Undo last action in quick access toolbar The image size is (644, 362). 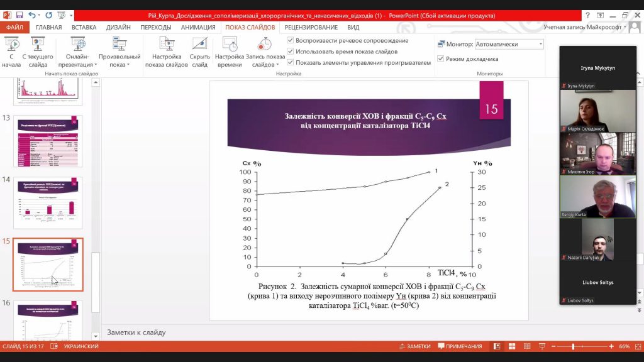[31, 15]
